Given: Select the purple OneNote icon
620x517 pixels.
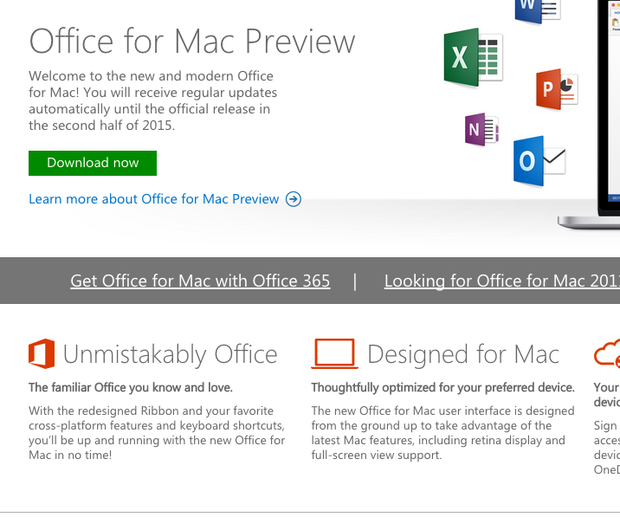Looking at the screenshot, I should [481, 130].
